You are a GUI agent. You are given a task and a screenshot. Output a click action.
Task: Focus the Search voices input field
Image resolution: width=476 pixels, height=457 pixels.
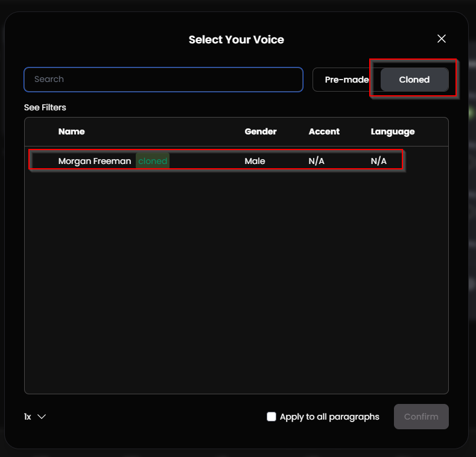pyautogui.click(x=163, y=79)
